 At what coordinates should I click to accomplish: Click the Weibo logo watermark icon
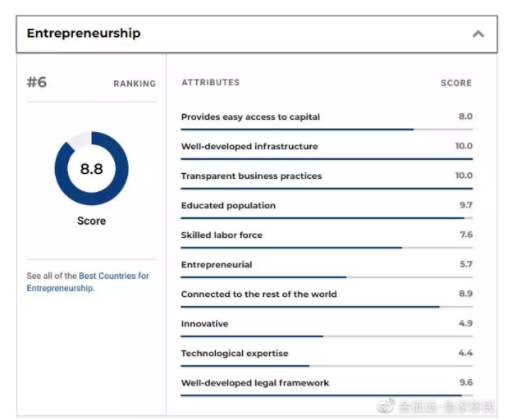pyautogui.click(x=386, y=405)
